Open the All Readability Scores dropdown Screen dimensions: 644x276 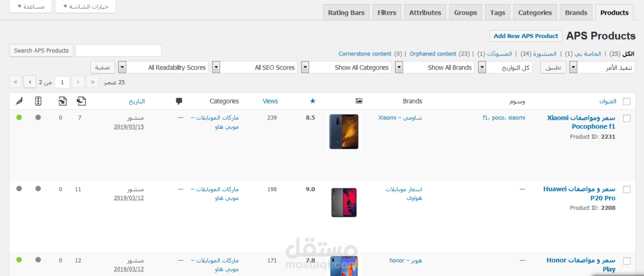[163, 67]
